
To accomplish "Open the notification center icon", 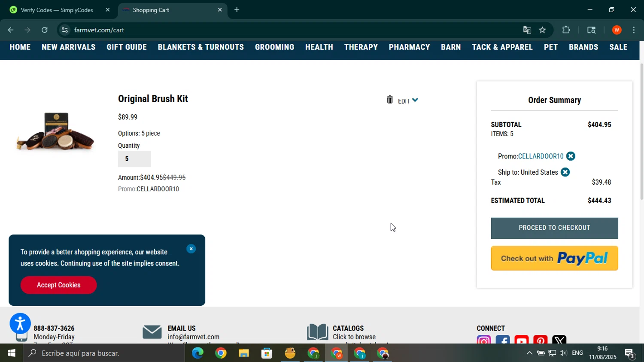I will 630,353.
